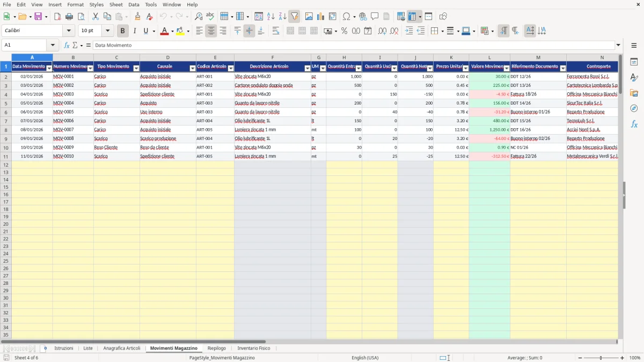Click the Align Right icon
This screenshot has width=644, height=362.
coord(223,31)
